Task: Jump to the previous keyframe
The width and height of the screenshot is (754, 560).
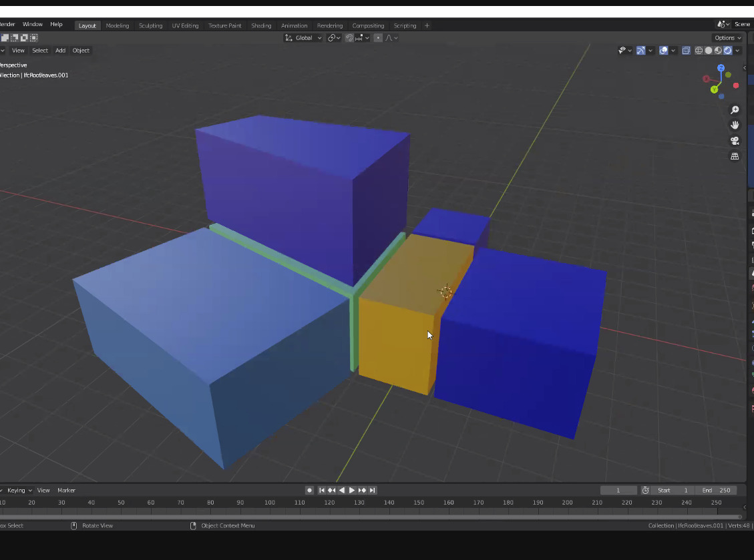Action: point(332,491)
